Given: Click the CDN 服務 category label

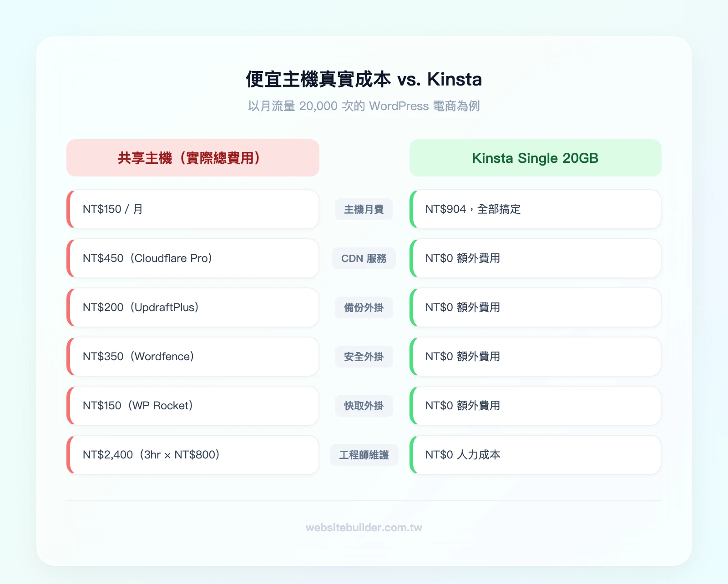Looking at the screenshot, I should [364, 258].
